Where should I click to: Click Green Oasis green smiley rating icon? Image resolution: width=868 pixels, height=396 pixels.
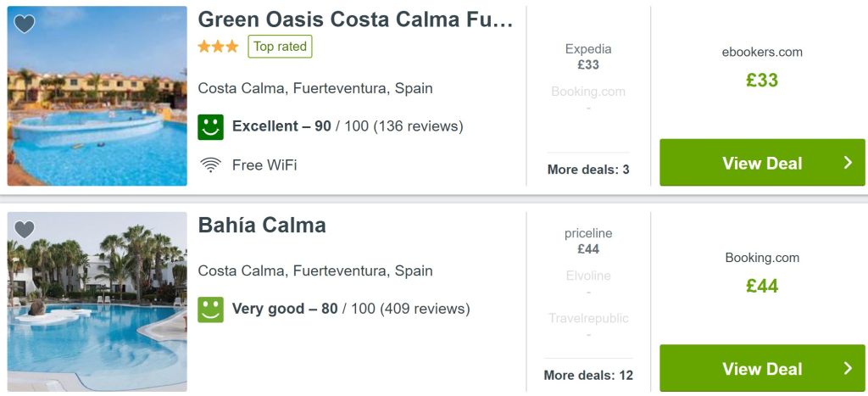tap(210, 127)
